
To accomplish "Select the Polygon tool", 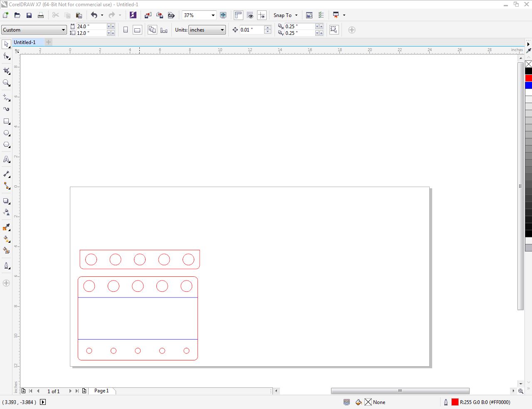I will [x=6, y=145].
